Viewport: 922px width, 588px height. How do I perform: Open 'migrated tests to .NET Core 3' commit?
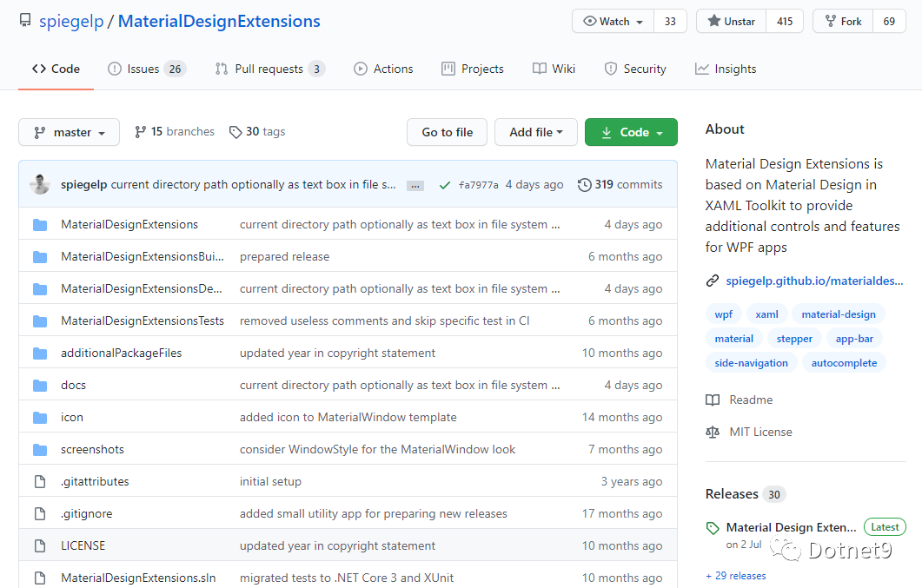(x=347, y=578)
